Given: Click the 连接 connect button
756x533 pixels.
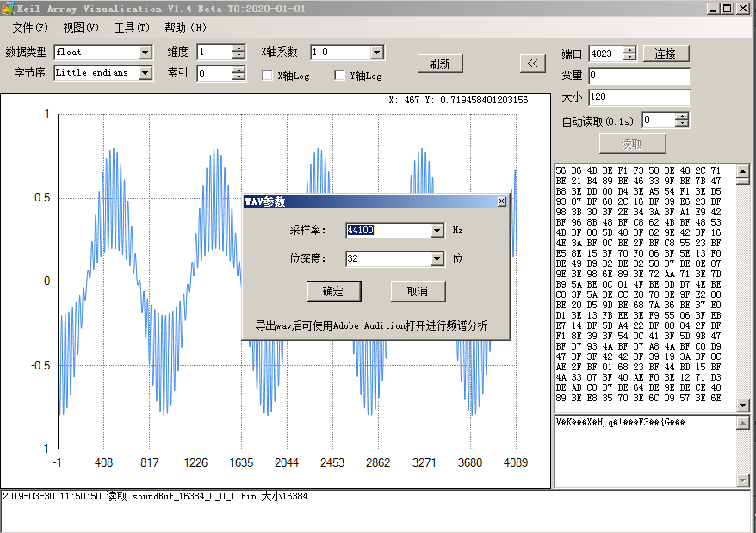Looking at the screenshot, I should [667, 53].
